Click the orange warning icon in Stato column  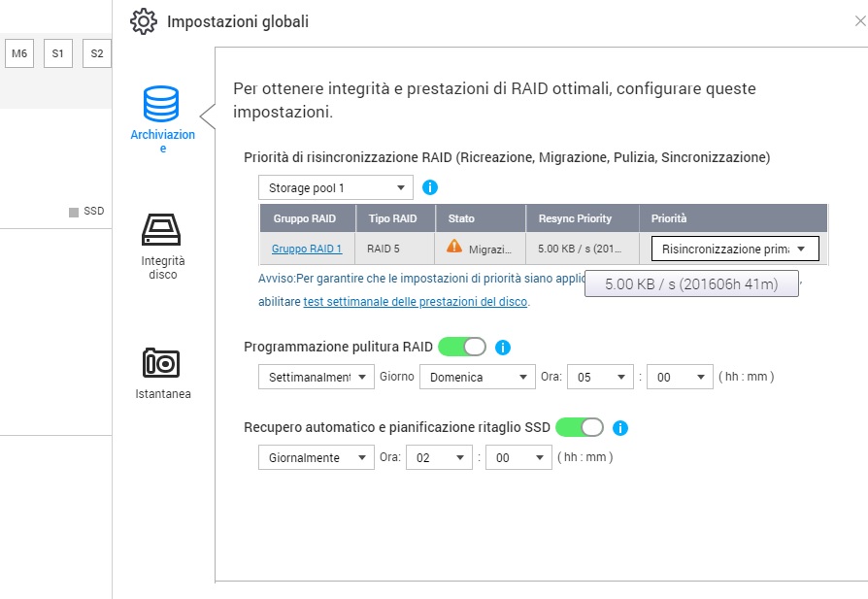(454, 247)
